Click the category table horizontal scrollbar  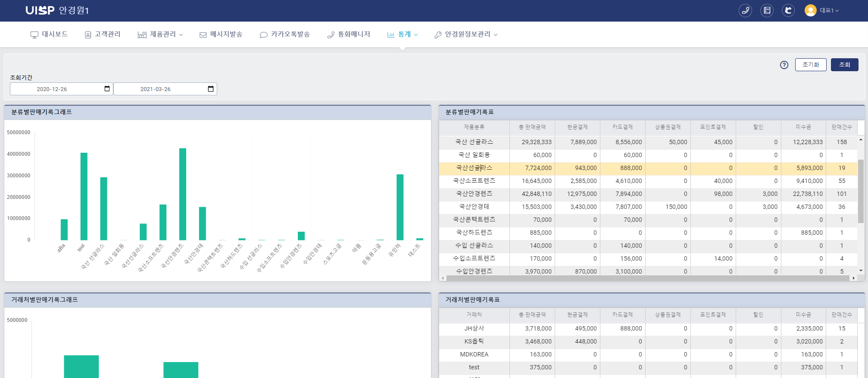tap(648, 278)
